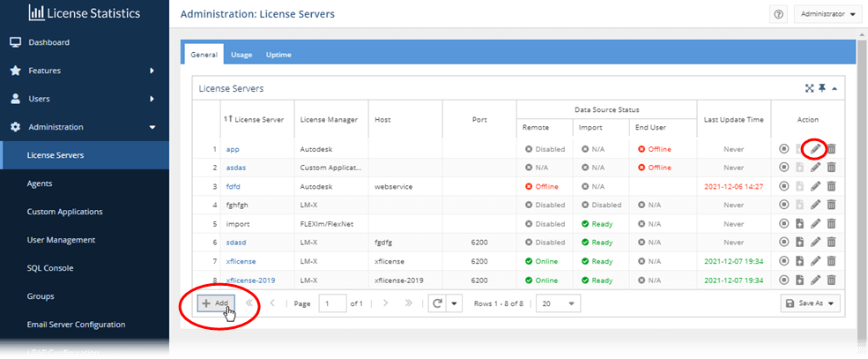This screenshot has height=359, width=868.
Task: Open the app license server link
Action: pyautogui.click(x=233, y=149)
